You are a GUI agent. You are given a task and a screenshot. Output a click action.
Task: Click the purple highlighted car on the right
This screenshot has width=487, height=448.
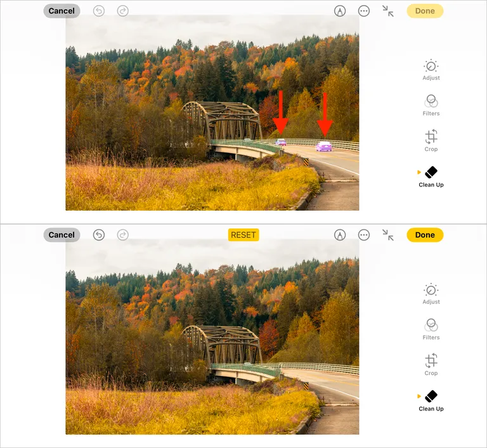[x=324, y=147]
